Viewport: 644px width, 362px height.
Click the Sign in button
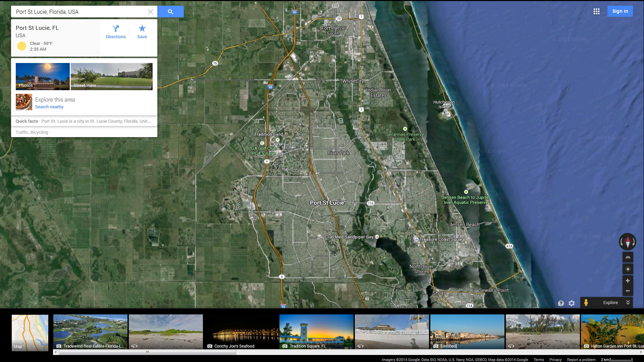620,11
